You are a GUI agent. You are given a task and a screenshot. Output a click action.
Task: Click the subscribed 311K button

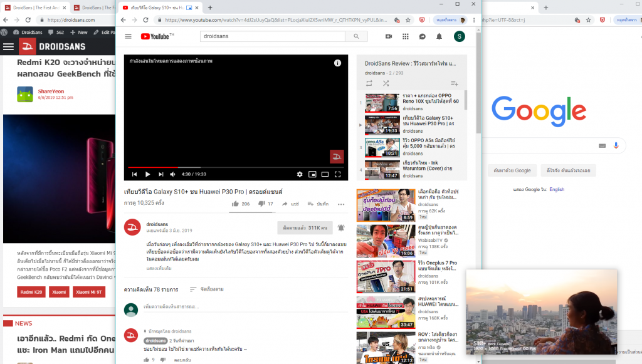point(305,228)
